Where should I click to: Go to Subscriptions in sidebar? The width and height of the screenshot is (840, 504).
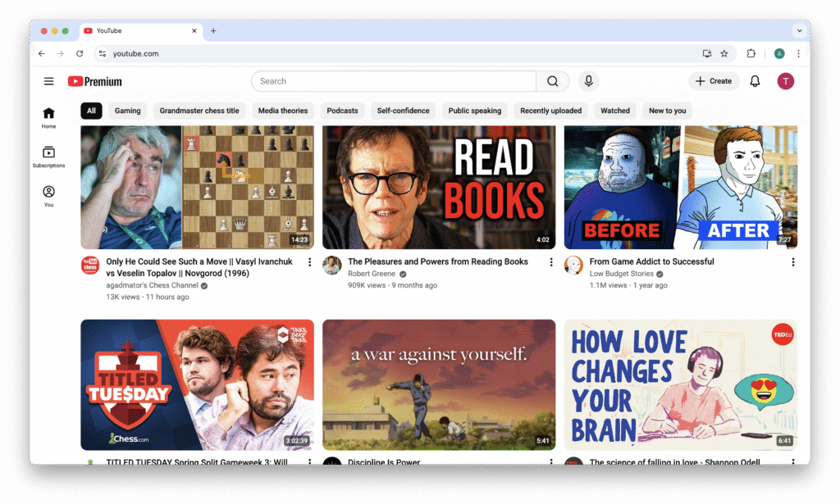click(x=49, y=157)
